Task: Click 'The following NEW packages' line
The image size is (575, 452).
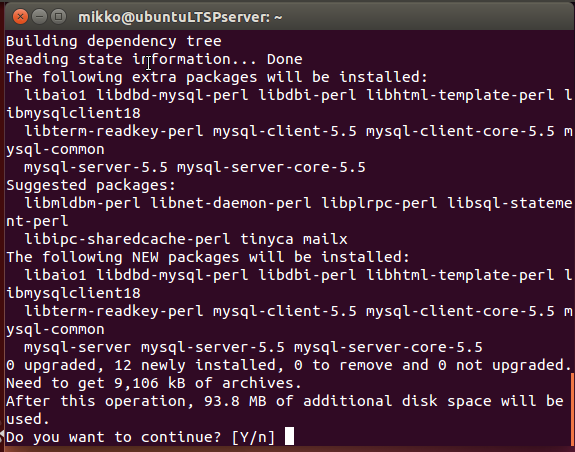Action: pos(208,257)
